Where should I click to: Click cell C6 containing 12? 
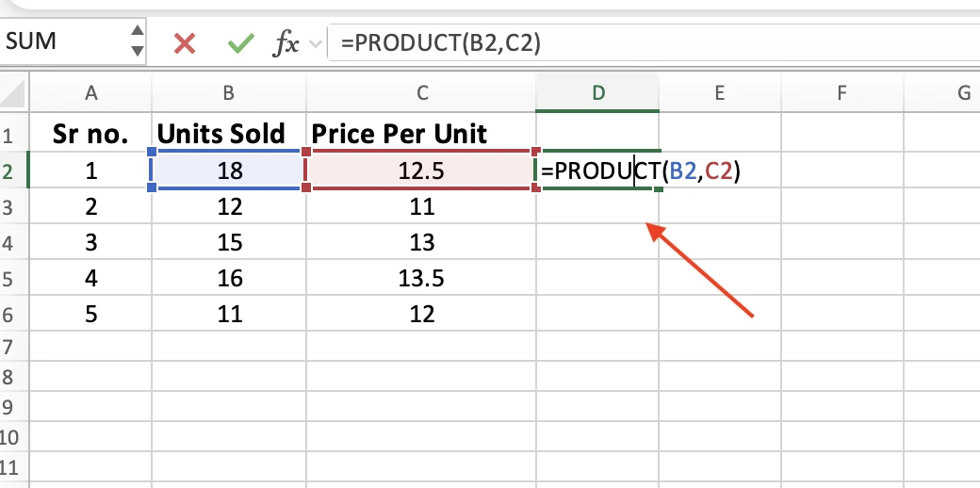(422, 313)
